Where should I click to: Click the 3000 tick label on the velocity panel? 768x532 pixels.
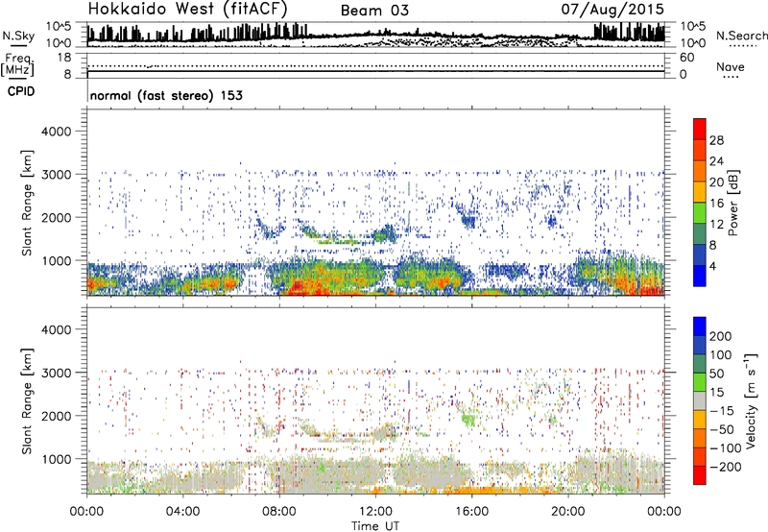tap(56, 373)
